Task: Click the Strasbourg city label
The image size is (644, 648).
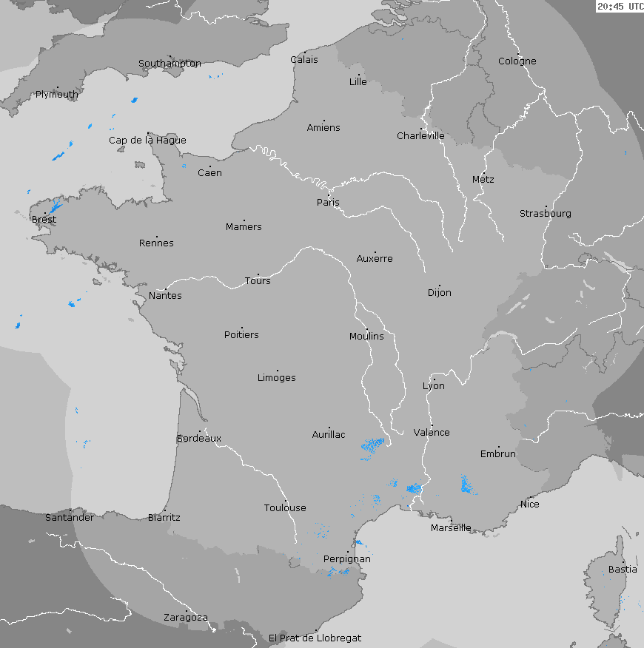Action: pos(545,214)
